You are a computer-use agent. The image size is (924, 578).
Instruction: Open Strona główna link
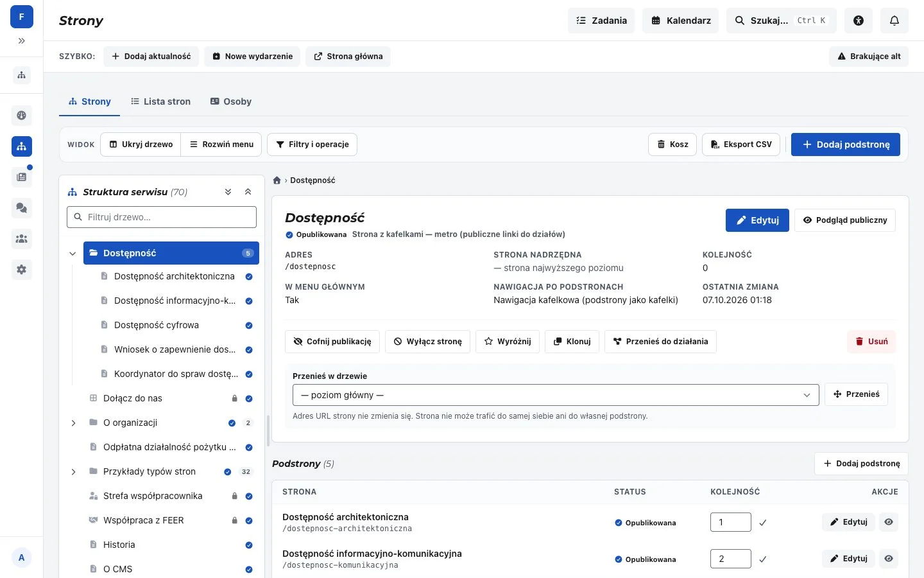[348, 57]
